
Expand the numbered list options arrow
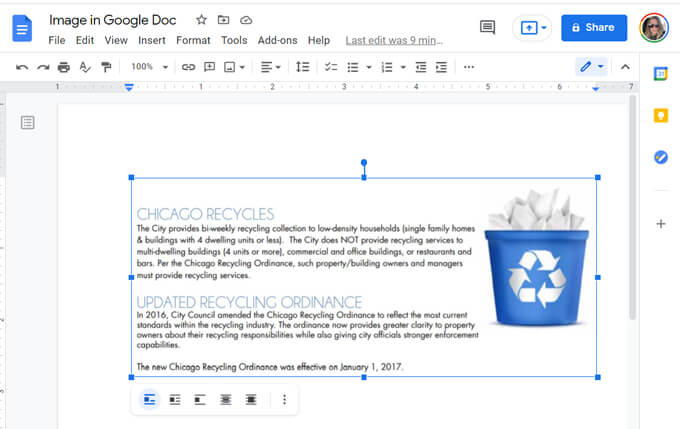point(403,67)
